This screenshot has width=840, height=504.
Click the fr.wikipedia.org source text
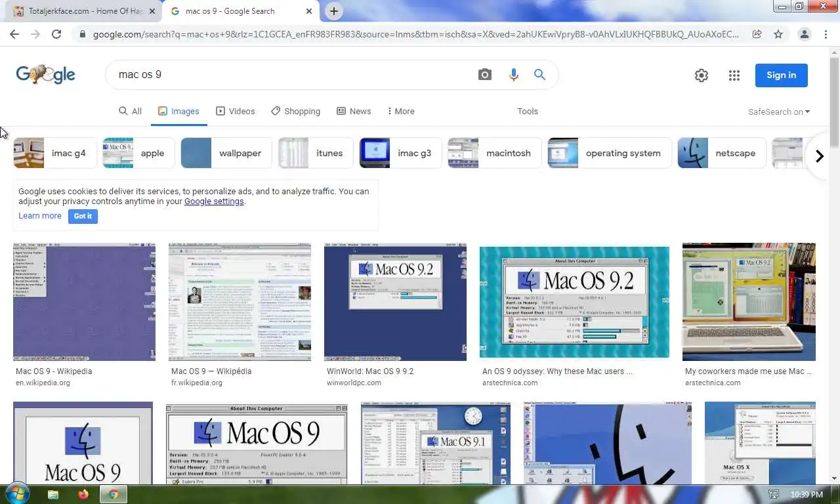pos(197,383)
